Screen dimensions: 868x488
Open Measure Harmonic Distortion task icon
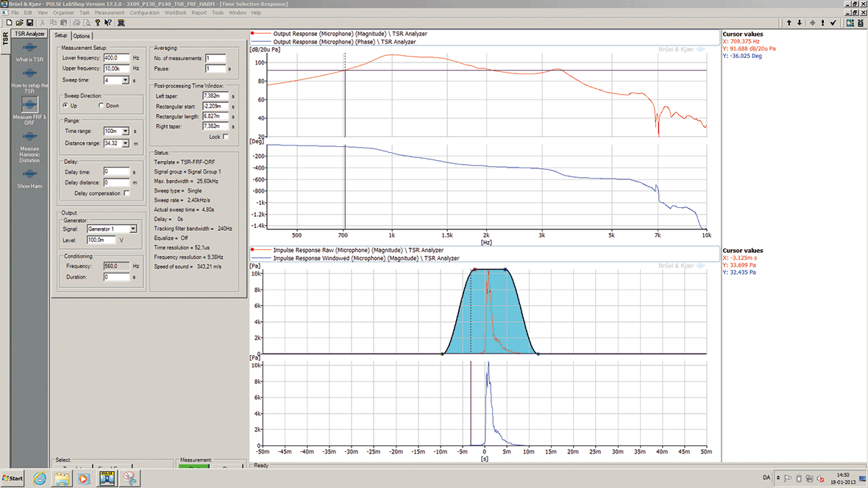(29, 137)
